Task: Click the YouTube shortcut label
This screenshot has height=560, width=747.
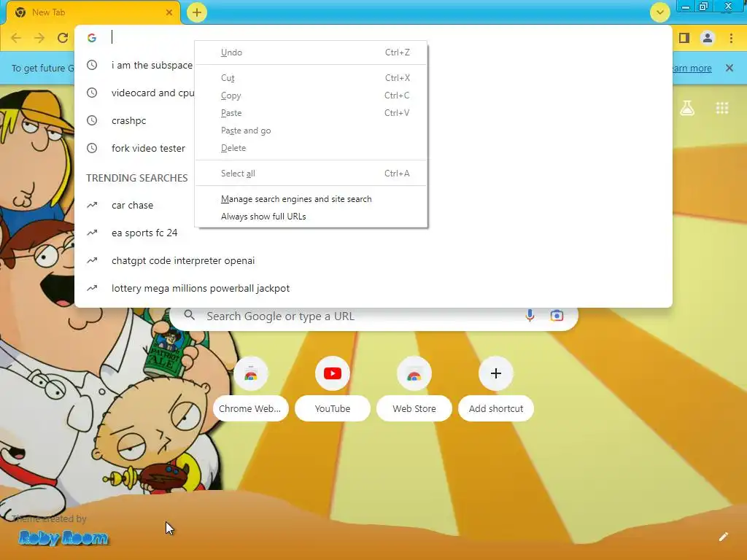Action: tap(333, 408)
